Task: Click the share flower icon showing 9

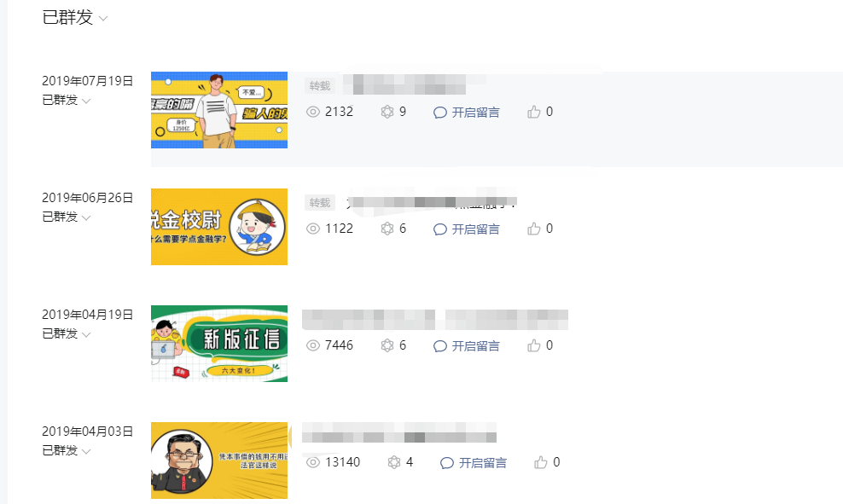Action: coord(387,112)
